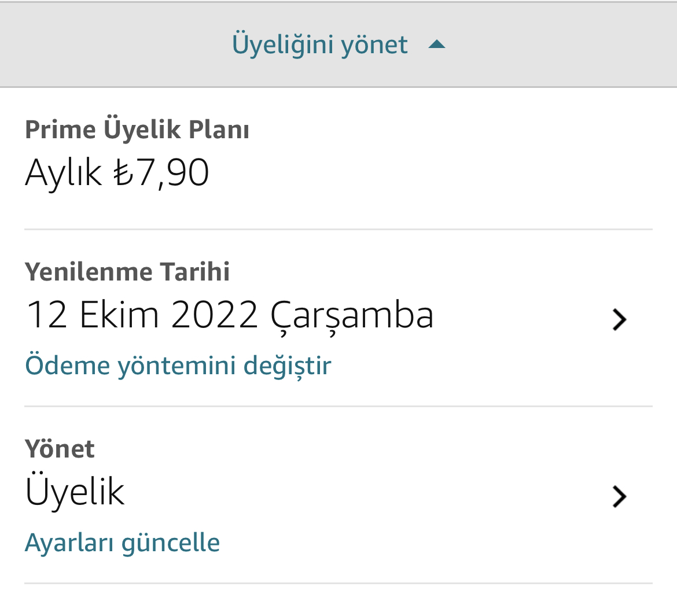The image size is (677, 616).
Task: Open renewal date row's right chevron
Action: click(619, 319)
